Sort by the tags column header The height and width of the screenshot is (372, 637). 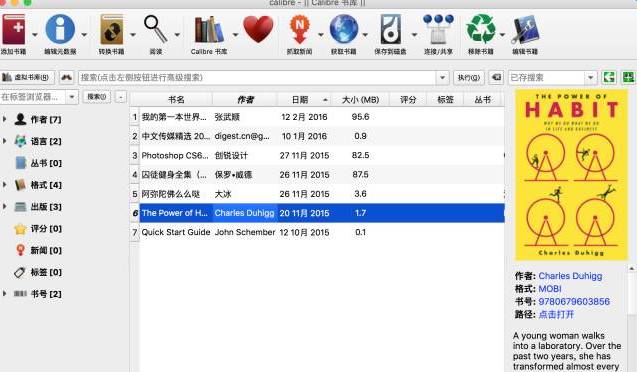(x=445, y=99)
